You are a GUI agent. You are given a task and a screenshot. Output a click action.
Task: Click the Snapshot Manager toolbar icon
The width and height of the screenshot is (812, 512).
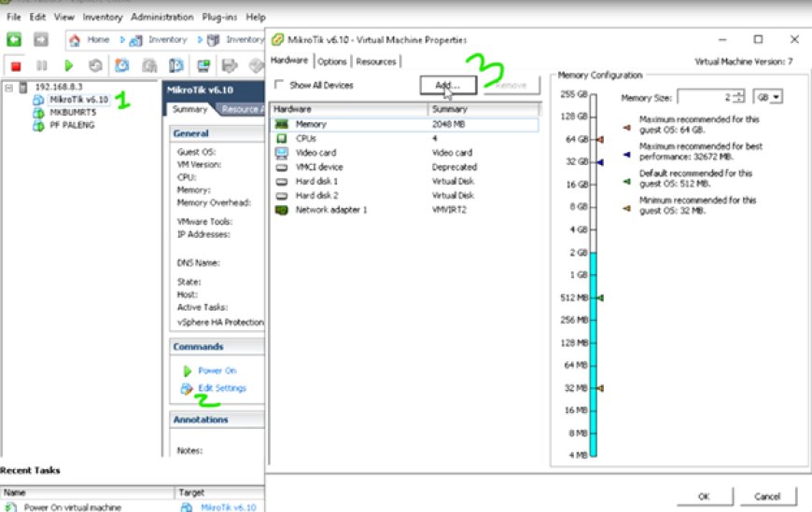(x=176, y=65)
